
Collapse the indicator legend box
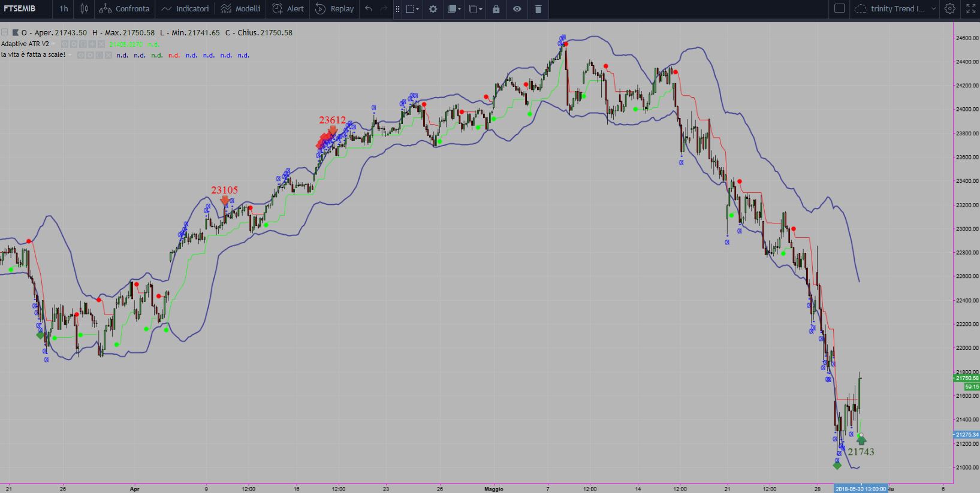[x=4, y=32]
